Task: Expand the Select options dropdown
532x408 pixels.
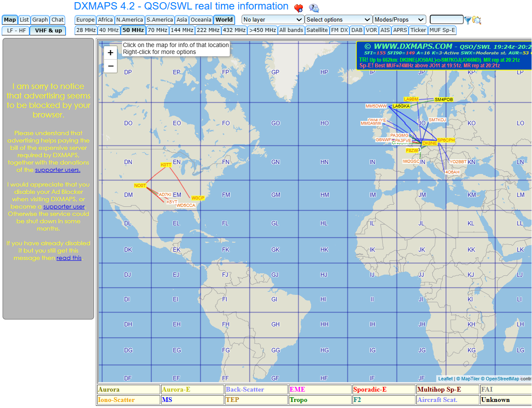Action: click(338, 20)
